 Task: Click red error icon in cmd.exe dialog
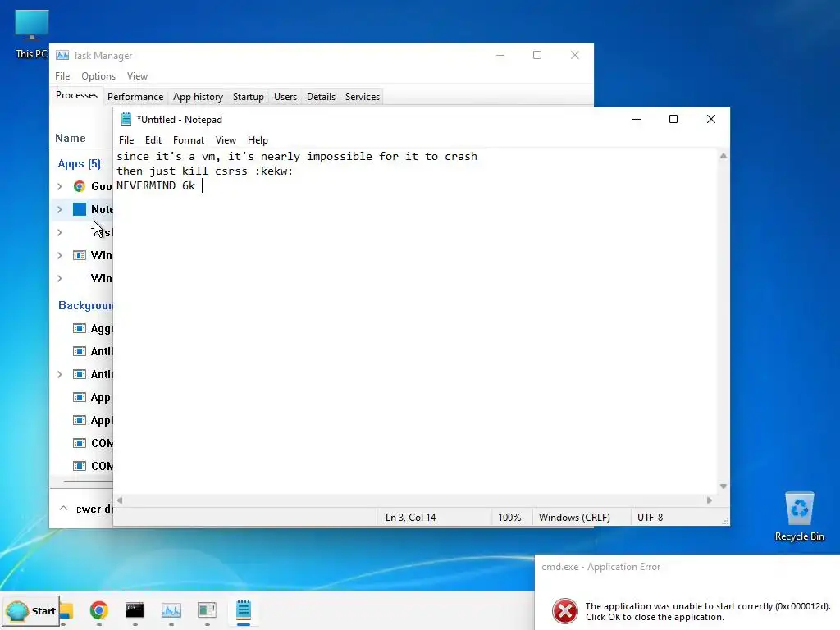(565, 611)
